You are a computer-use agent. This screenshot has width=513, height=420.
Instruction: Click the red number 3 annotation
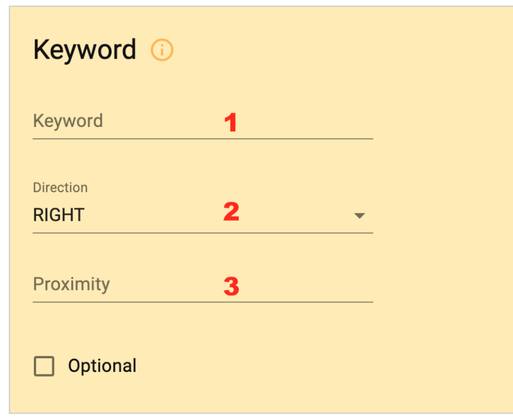coord(232,287)
